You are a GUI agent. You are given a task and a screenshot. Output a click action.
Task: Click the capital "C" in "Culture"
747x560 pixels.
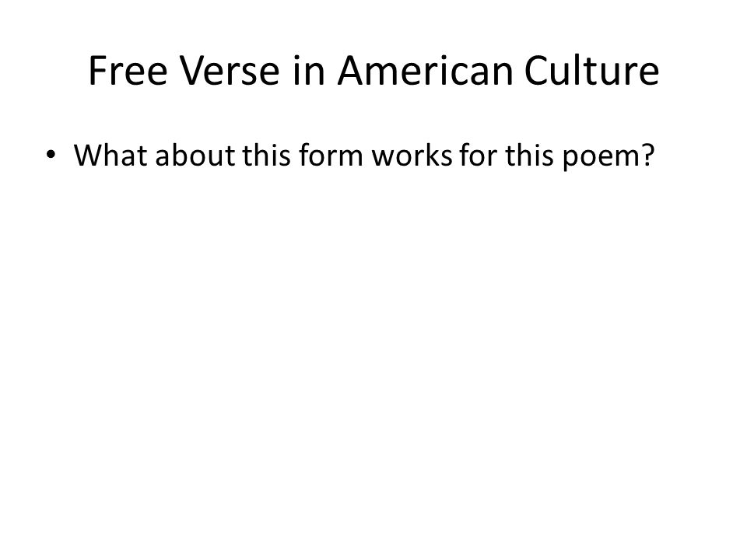[x=536, y=71]
